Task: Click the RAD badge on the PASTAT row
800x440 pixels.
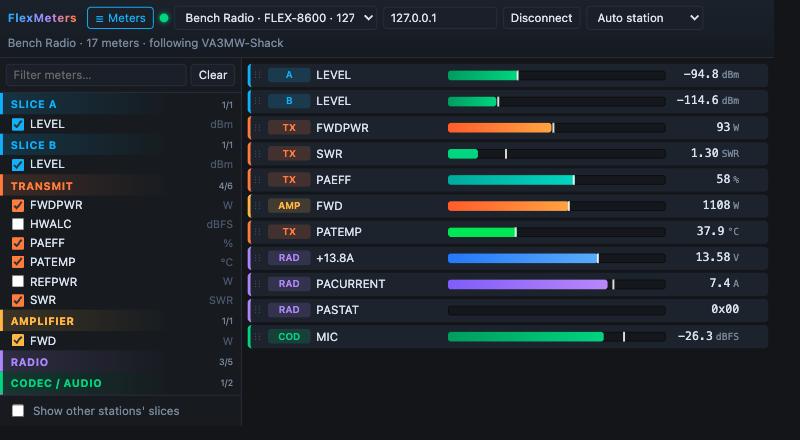Action: click(289, 310)
